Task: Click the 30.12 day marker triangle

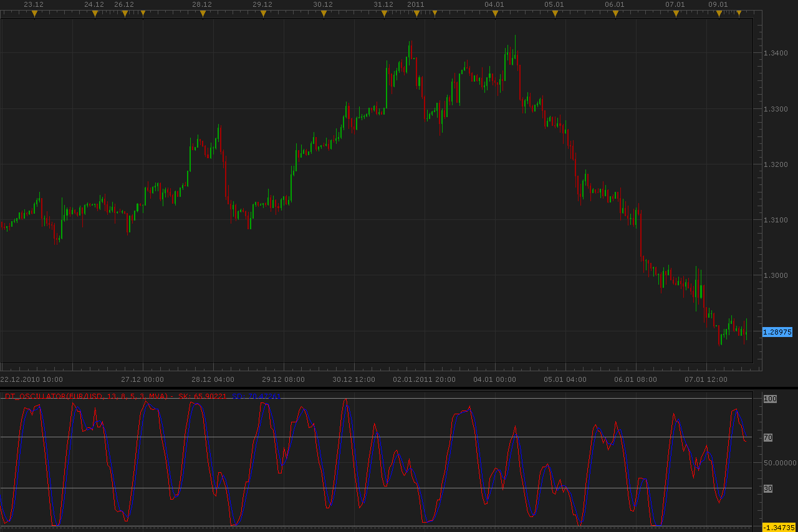Action: tap(324, 13)
